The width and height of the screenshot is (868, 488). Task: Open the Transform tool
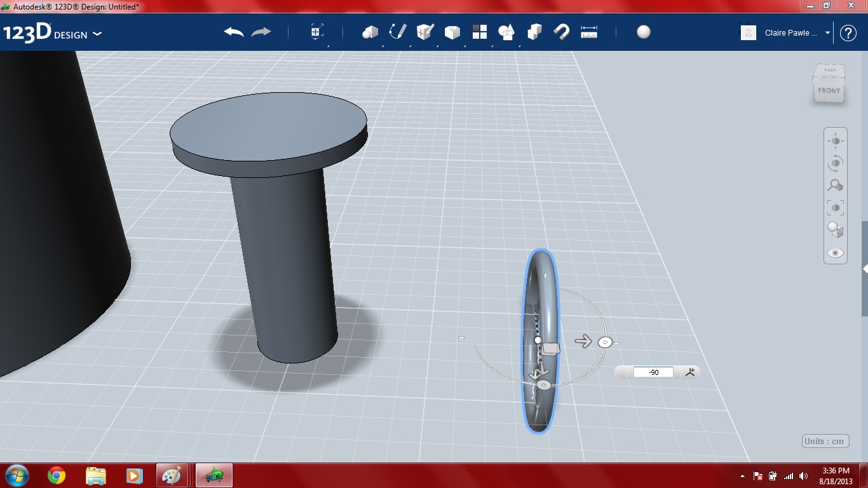(x=317, y=32)
